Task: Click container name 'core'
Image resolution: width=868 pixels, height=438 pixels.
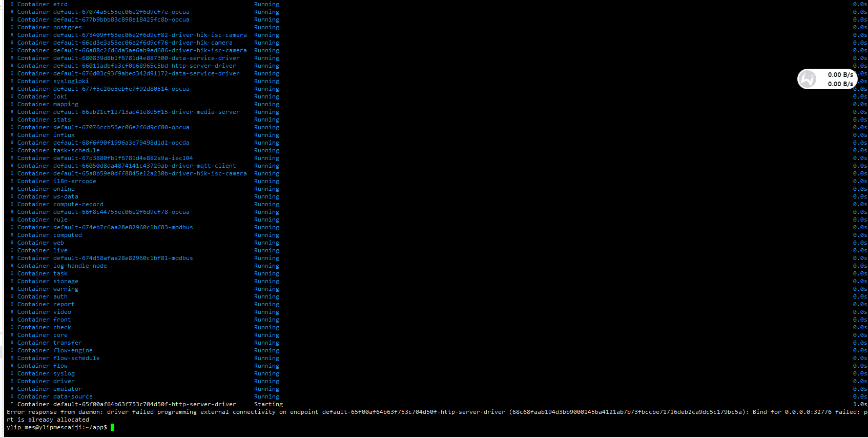Action: [60, 335]
